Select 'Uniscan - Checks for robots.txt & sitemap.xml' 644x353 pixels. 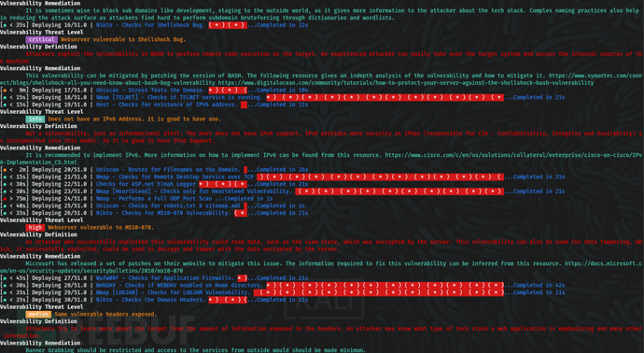(168, 205)
